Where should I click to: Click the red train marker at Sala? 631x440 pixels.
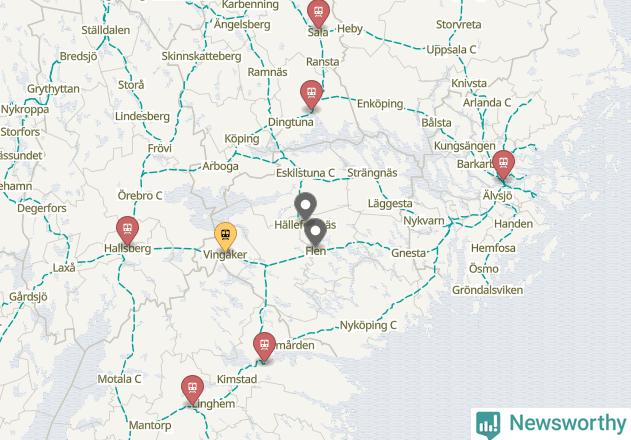(x=318, y=13)
